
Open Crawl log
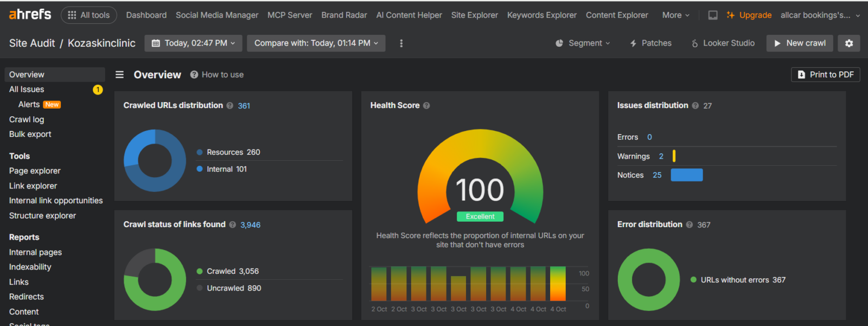tap(27, 119)
